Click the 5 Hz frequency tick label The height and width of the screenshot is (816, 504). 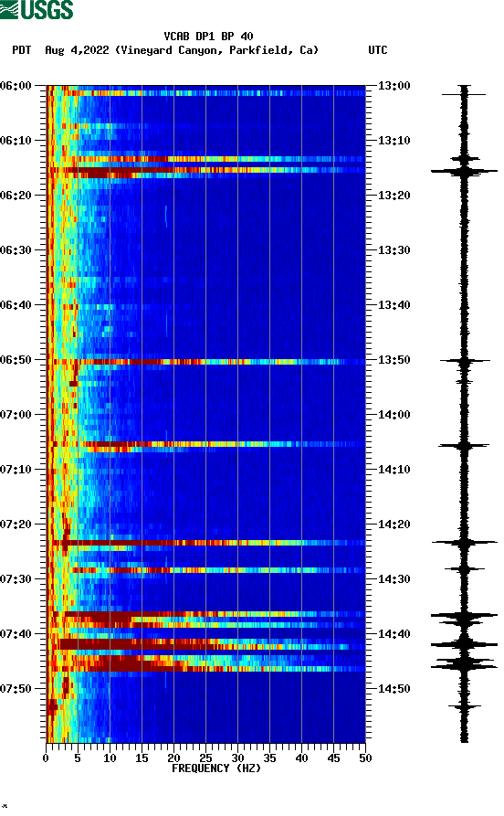click(78, 758)
